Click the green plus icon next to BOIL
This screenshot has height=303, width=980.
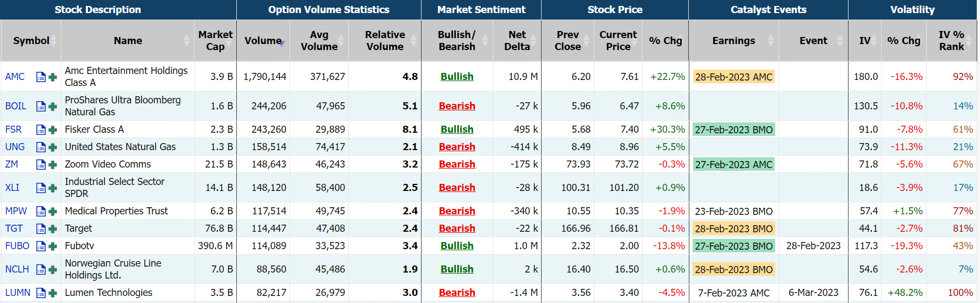coord(53,106)
